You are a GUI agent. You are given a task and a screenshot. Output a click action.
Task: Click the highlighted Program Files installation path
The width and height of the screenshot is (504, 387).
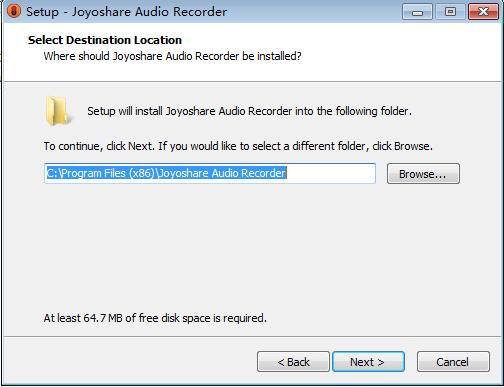click(x=166, y=173)
